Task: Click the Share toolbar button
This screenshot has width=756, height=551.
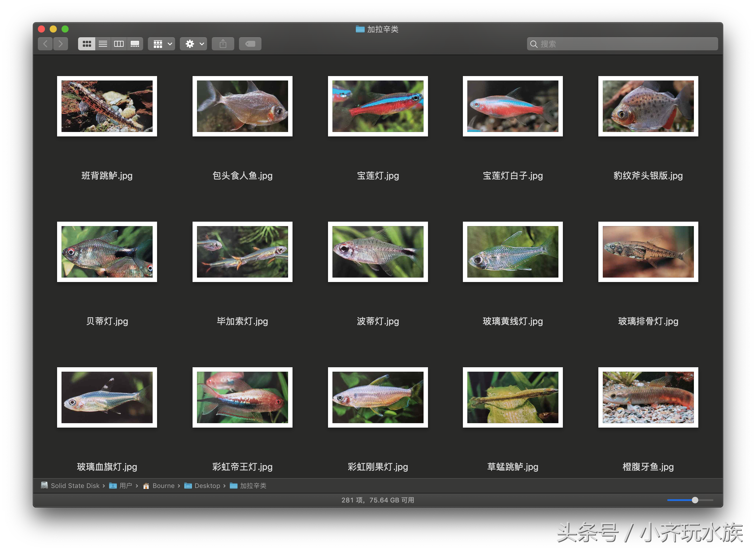Action: coord(223,44)
